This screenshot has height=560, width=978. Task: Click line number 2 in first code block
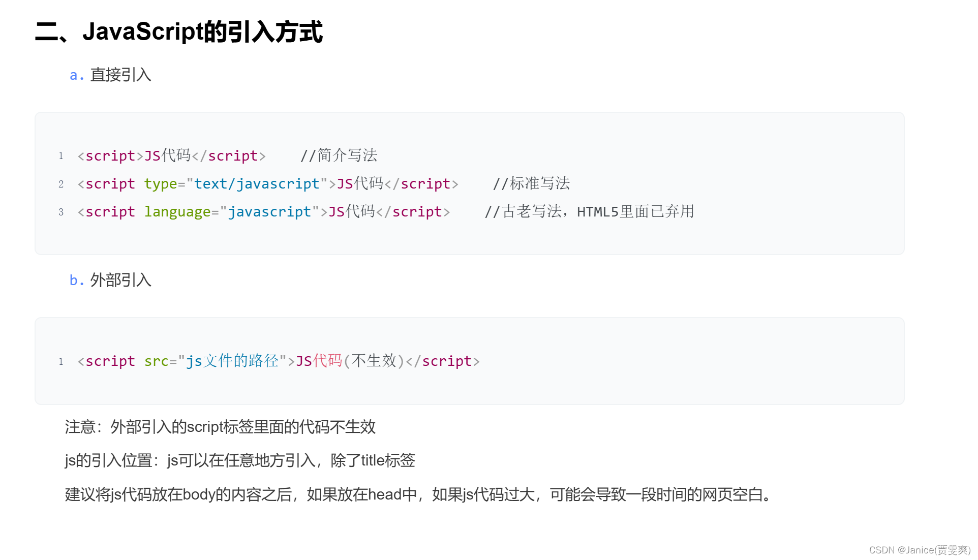pyautogui.click(x=61, y=183)
